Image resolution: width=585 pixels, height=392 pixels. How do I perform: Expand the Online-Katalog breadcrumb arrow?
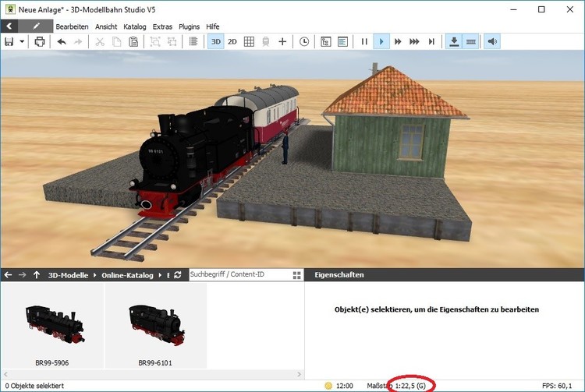pyautogui.click(x=161, y=275)
